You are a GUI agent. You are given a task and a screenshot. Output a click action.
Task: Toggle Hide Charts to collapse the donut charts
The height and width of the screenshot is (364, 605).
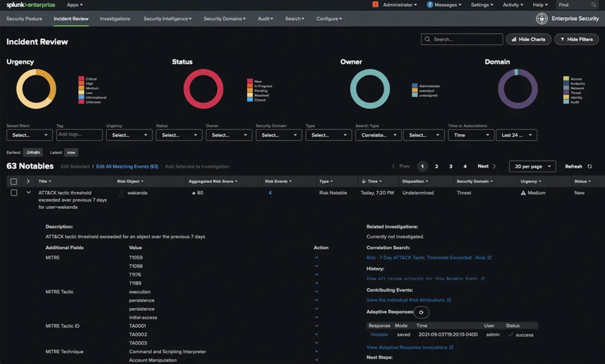(x=528, y=39)
